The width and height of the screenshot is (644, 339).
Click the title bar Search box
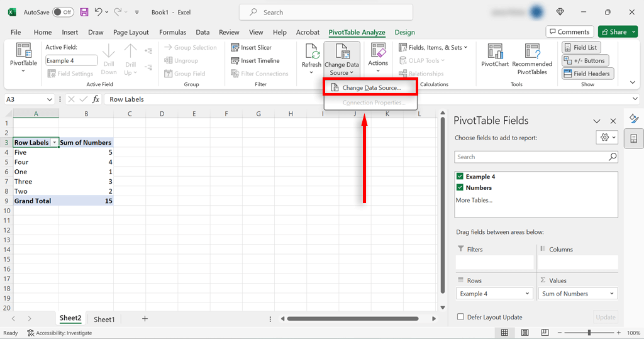326,13
